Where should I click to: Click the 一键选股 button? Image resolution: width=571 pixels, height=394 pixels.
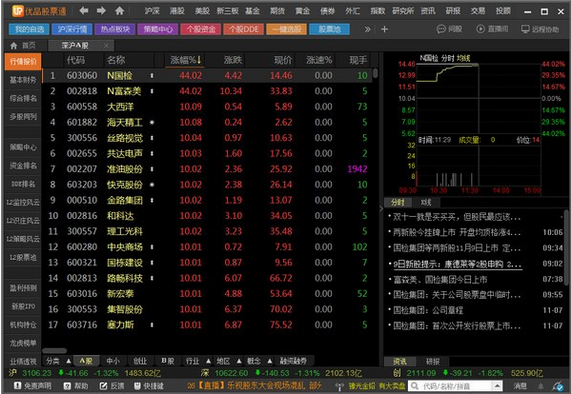pos(287,29)
